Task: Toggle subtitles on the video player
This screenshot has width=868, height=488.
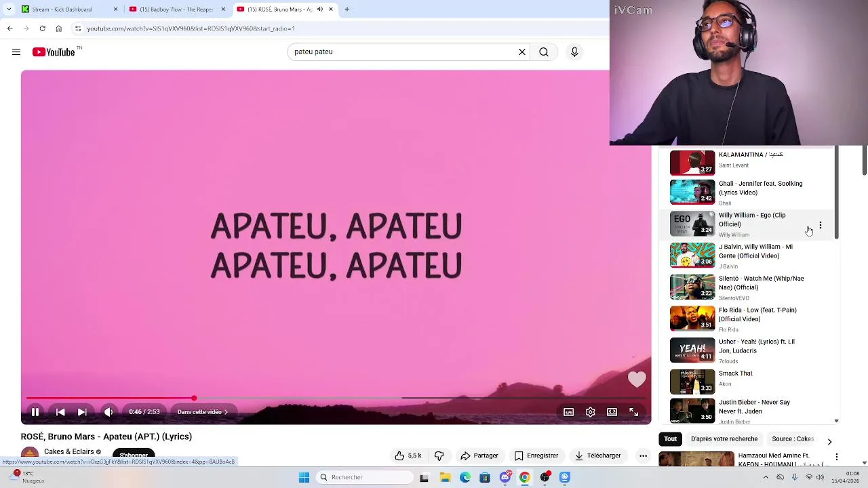Action: (x=569, y=412)
